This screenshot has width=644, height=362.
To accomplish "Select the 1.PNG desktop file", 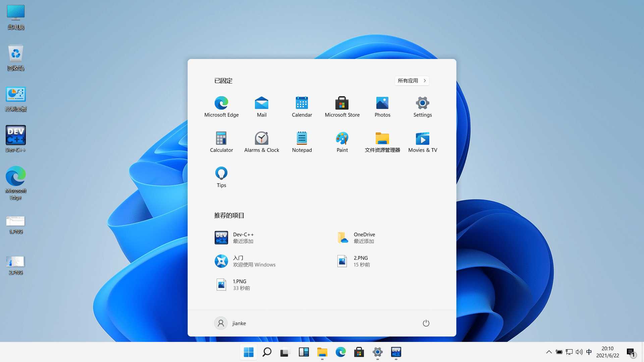I will point(16,225).
